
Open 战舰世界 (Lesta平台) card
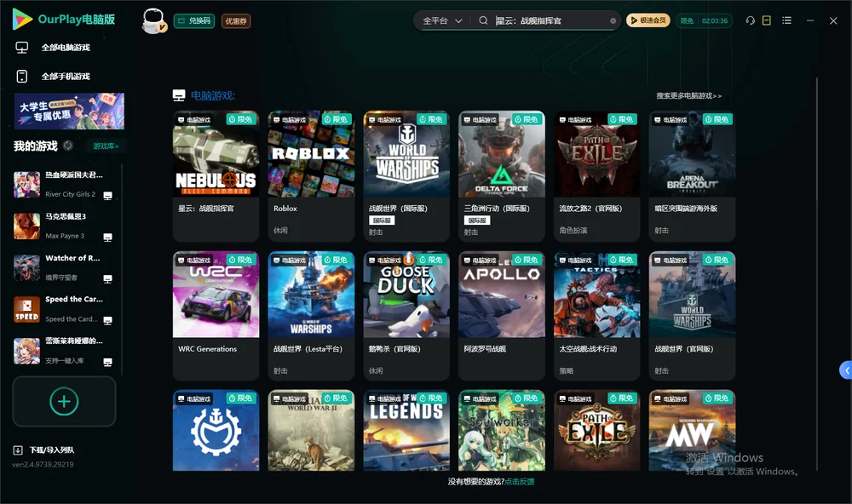(311, 316)
